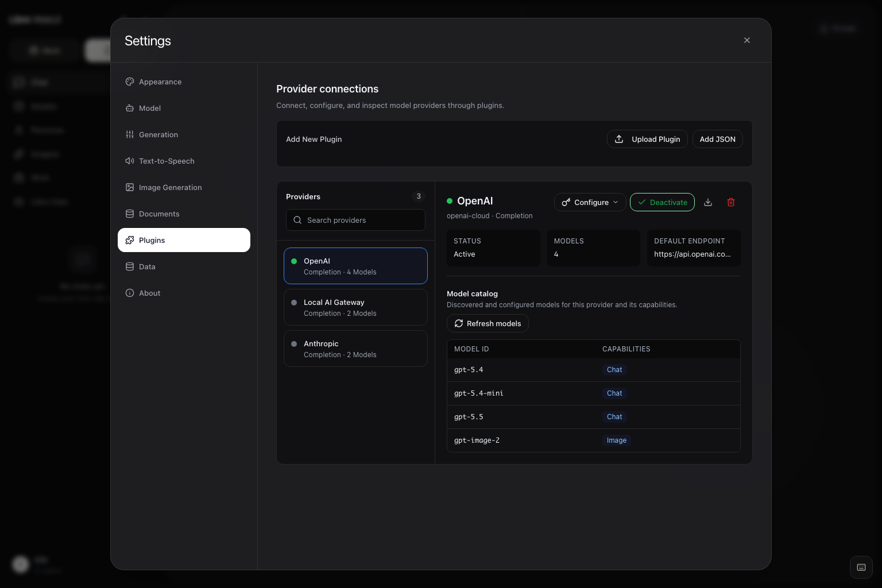Open the Data settings section

(x=184, y=266)
